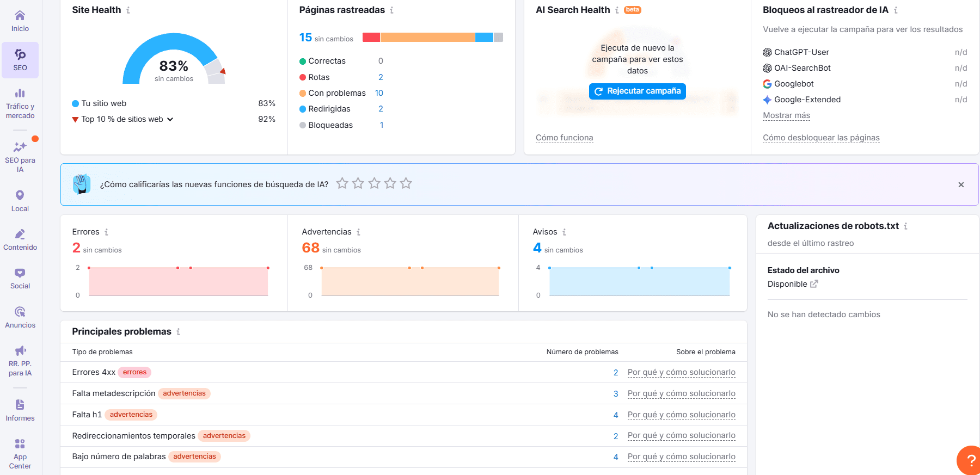Image resolution: width=980 pixels, height=475 pixels.
Task: Open Contenido sidebar section
Action: click(20, 239)
